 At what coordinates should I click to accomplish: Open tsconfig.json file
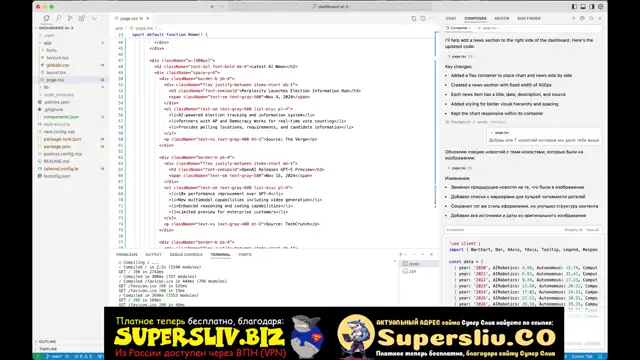click(x=57, y=176)
